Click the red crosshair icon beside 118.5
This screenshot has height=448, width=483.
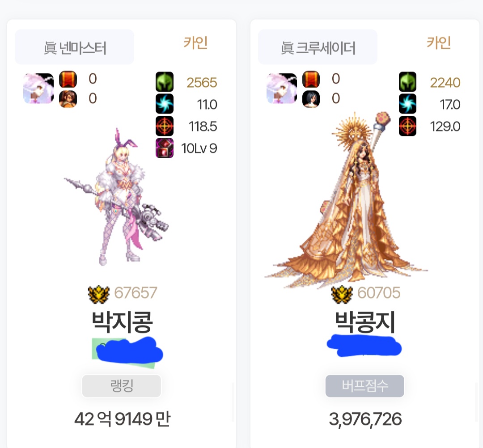[165, 126]
